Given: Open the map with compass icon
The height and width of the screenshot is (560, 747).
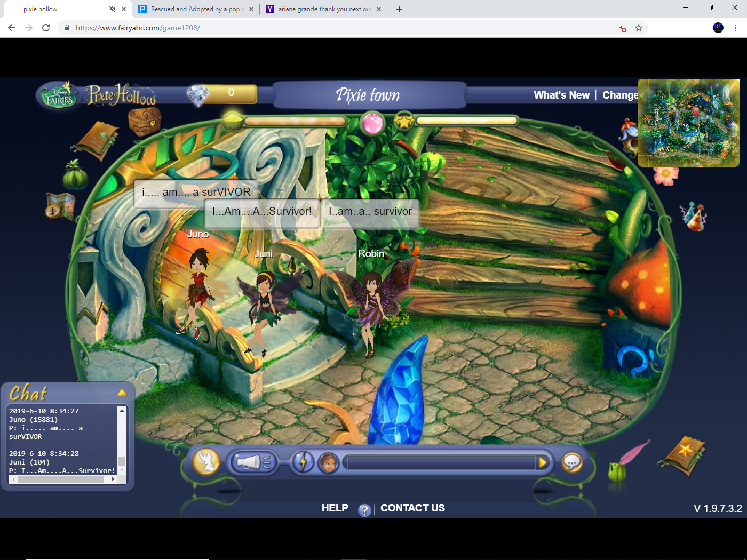Looking at the screenshot, I should [x=60, y=205].
